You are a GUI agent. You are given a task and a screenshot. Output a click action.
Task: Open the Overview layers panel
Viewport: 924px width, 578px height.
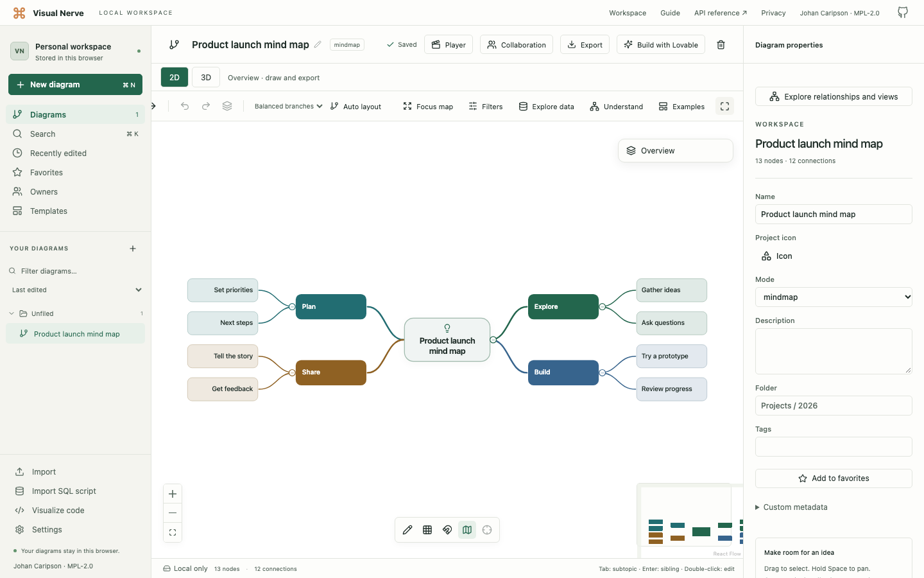676,151
